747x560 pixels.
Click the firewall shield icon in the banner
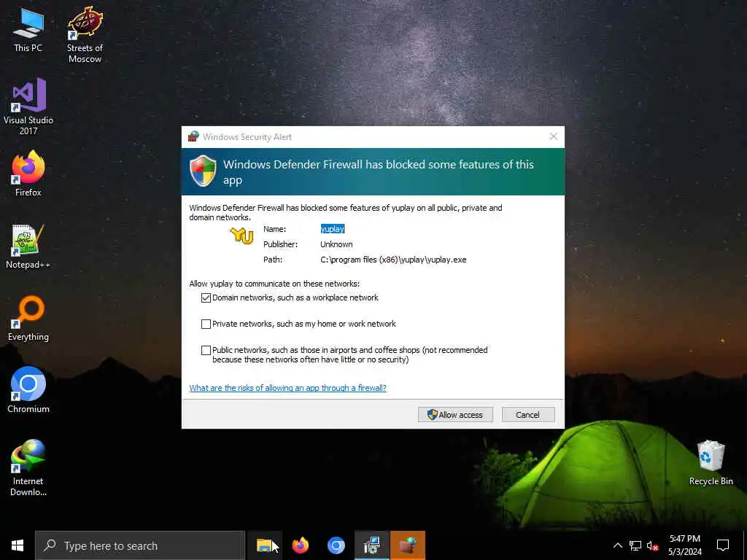point(203,171)
